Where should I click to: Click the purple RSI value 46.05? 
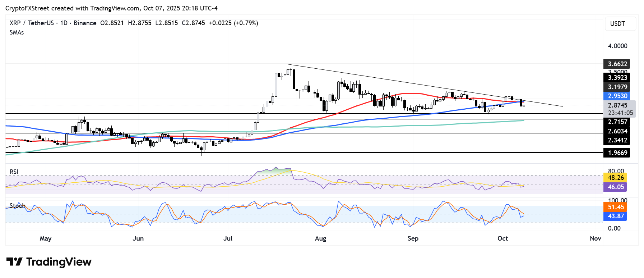[615, 187]
